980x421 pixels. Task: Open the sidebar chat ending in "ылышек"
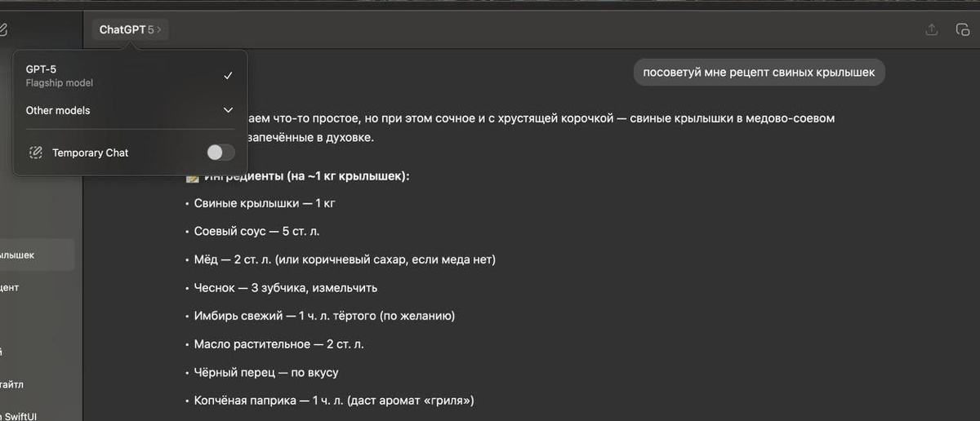pyautogui.click(x=37, y=255)
